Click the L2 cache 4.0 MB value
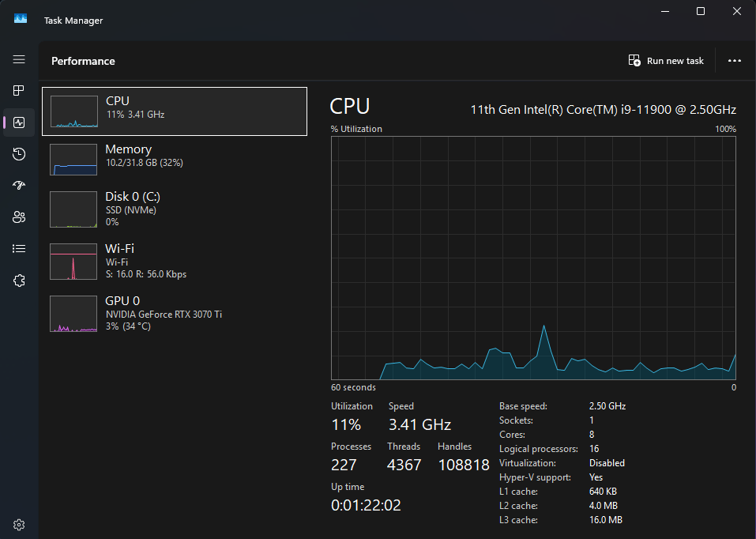The width and height of the screenshot is (756, 539). pyautogui.click(x=604, y=506)
